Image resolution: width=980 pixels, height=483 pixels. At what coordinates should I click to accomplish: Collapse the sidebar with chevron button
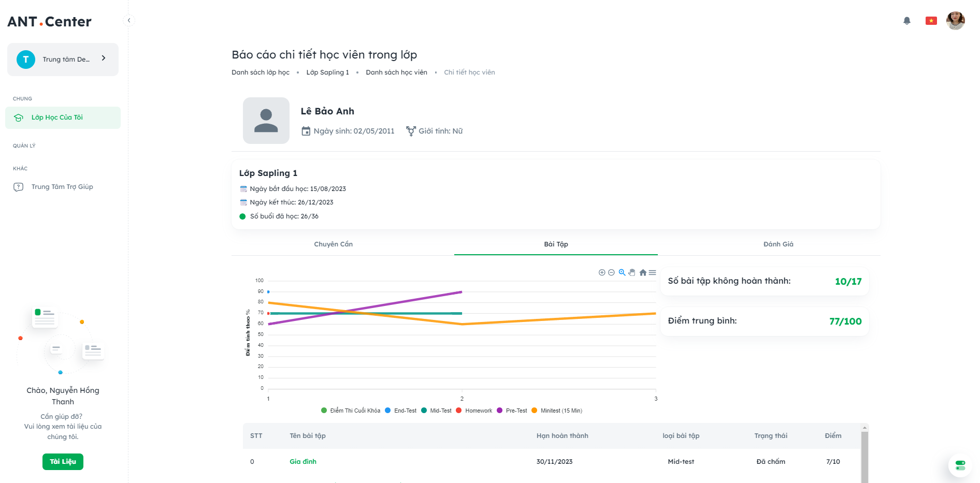pyautogui.click(x=129, y=21)
